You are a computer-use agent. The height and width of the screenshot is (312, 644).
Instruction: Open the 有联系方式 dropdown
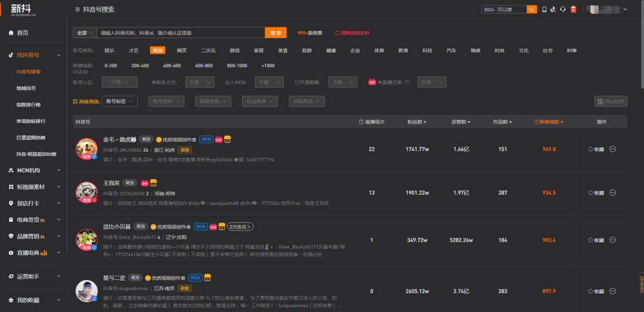(200, 82)
